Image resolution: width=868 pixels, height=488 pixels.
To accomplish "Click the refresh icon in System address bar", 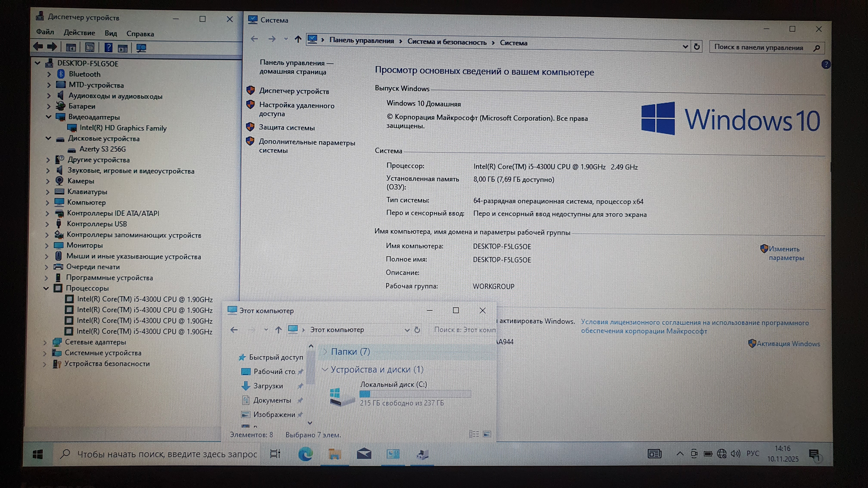I will [x=697, y=47].
